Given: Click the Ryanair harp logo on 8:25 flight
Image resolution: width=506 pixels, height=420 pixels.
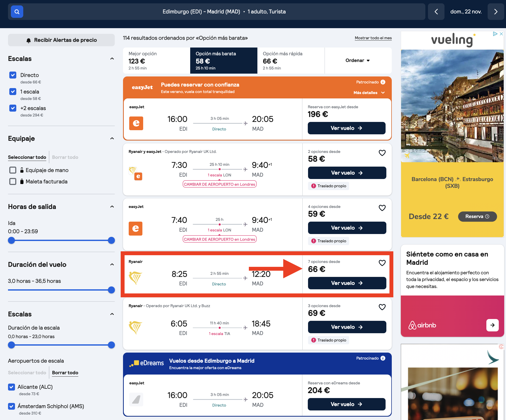Looking at the screenshot, I should pyautogui.click(x=135, y=278).
